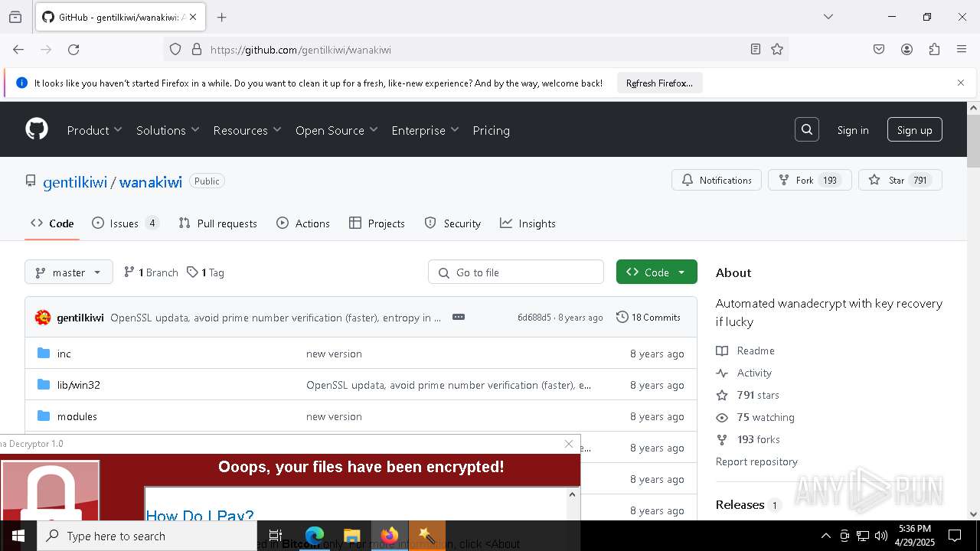Expand the Solutions menu dropdown
Viewport: 980px width, 551px height.
coord(168,130)
